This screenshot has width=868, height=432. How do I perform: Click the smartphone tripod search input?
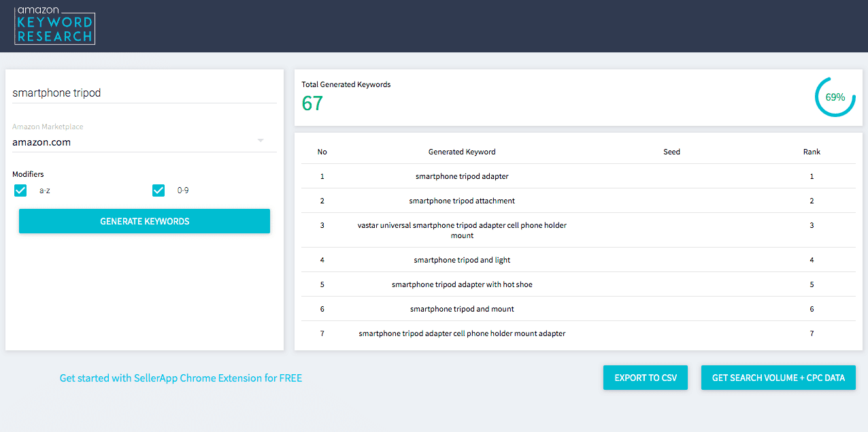[x=144, y=93]
